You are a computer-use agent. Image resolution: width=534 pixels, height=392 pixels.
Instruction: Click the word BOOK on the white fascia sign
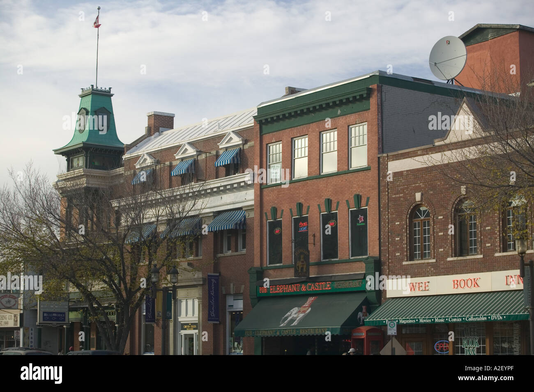[x=466, y=283]
